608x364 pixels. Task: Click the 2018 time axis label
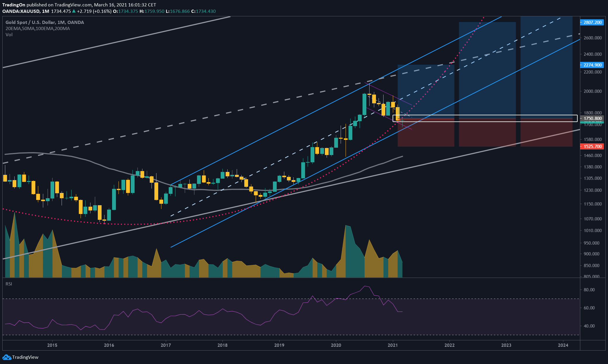(x=222, y=345)
